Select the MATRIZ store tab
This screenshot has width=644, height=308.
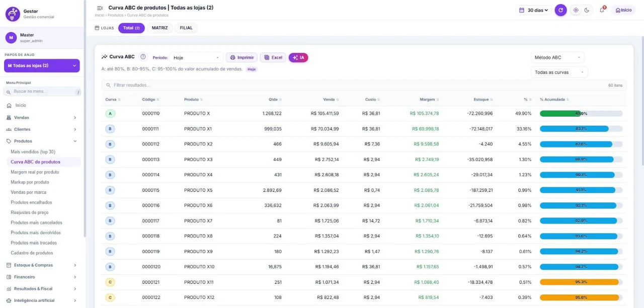160,28
